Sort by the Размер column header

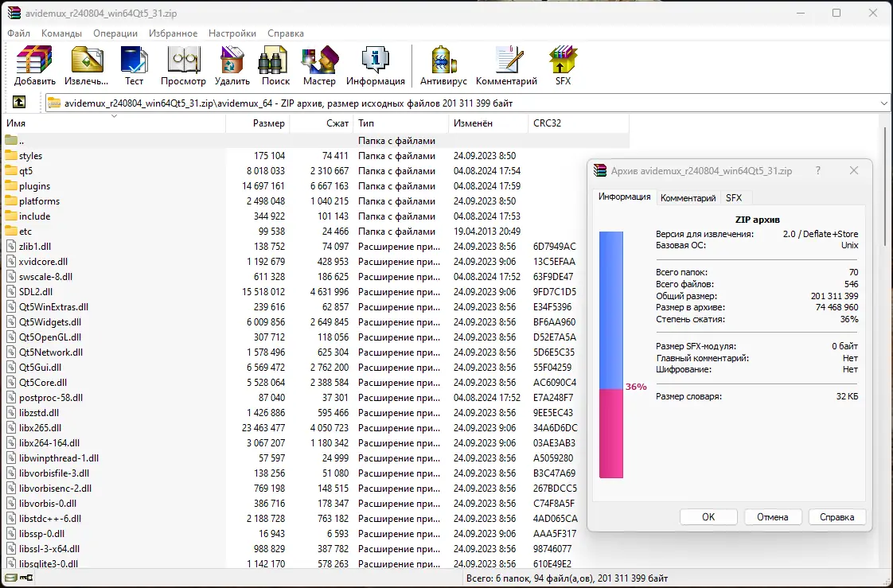tap(257, 123)
